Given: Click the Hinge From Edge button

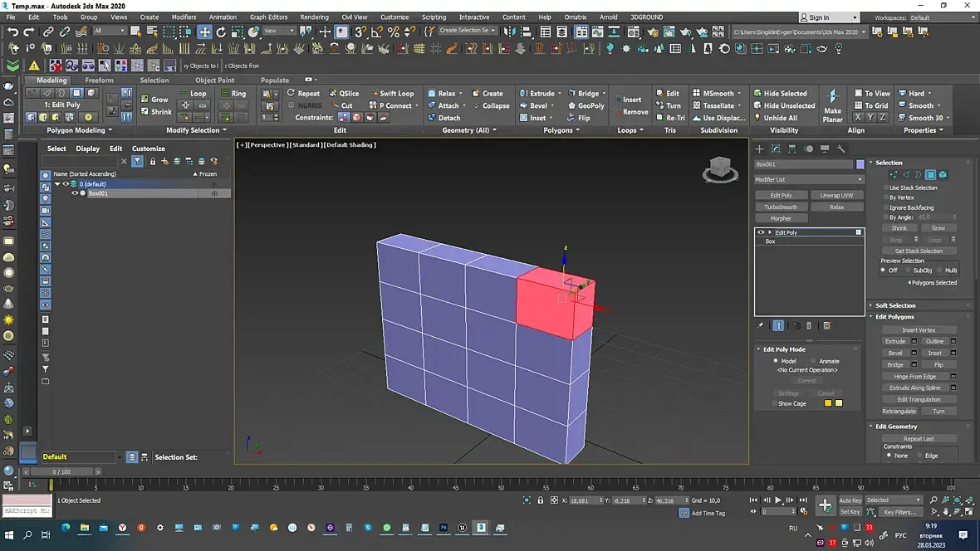Looking at the screenshot, I should point(914,376).
